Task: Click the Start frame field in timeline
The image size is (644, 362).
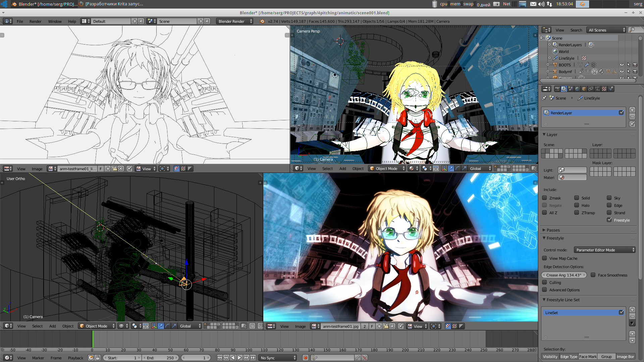Action: click(122, 358)
